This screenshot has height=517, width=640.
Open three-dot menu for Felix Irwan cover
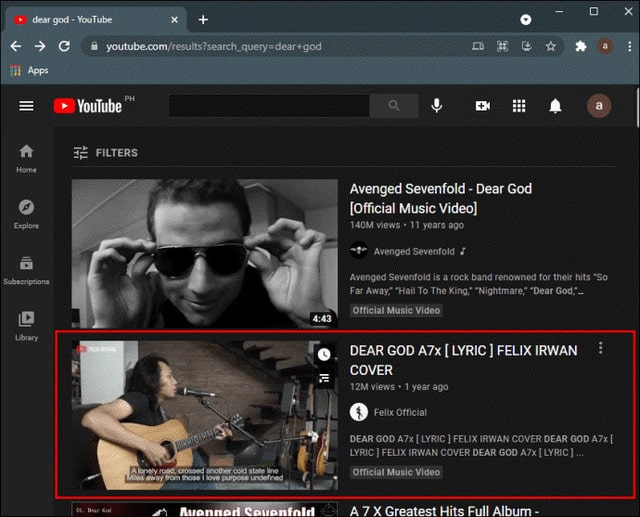pos(600,348)
